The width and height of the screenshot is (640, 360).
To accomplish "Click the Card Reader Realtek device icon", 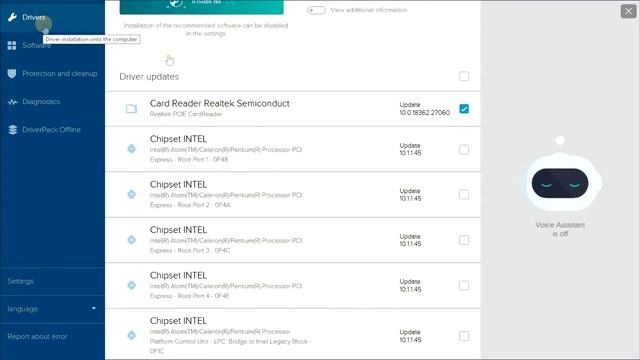I will tap(131, 109).
